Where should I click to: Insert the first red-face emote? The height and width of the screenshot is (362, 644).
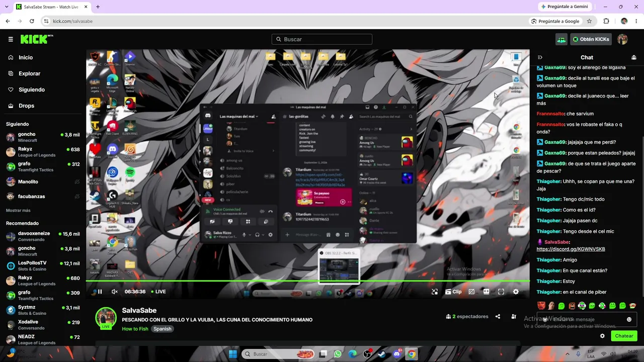tap(541, 306)
